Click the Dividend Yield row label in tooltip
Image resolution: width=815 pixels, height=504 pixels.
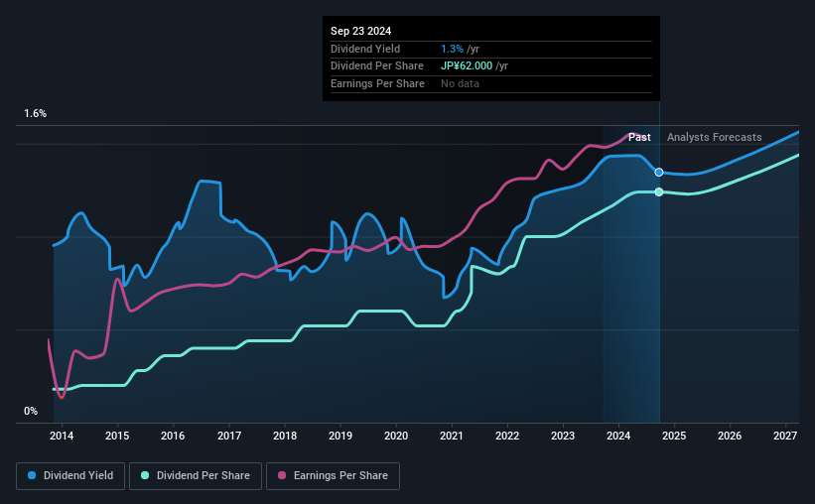pos(365,49)
